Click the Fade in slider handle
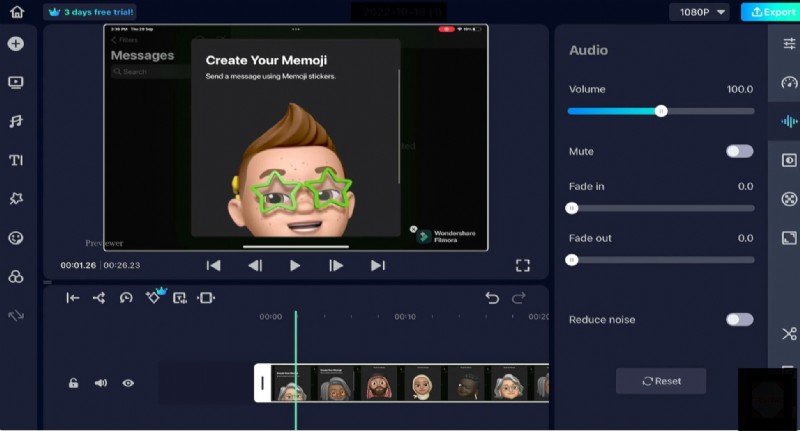The image size is (800, 431). coord(572,208)
